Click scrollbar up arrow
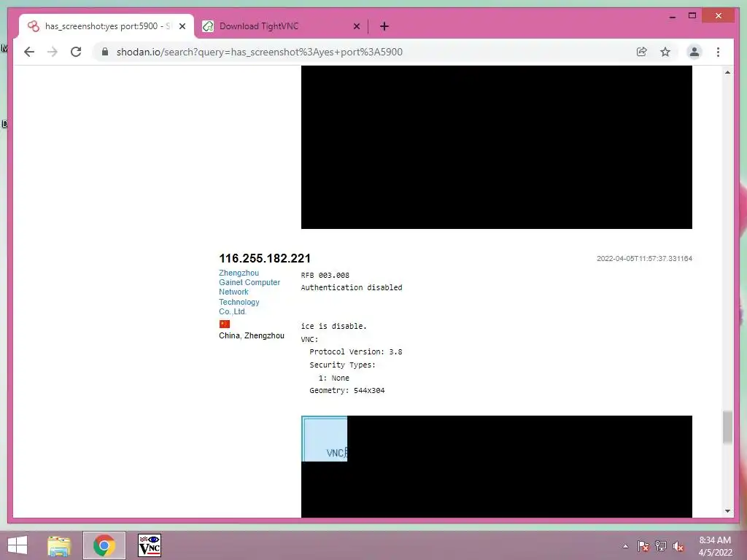 [727, 72]
